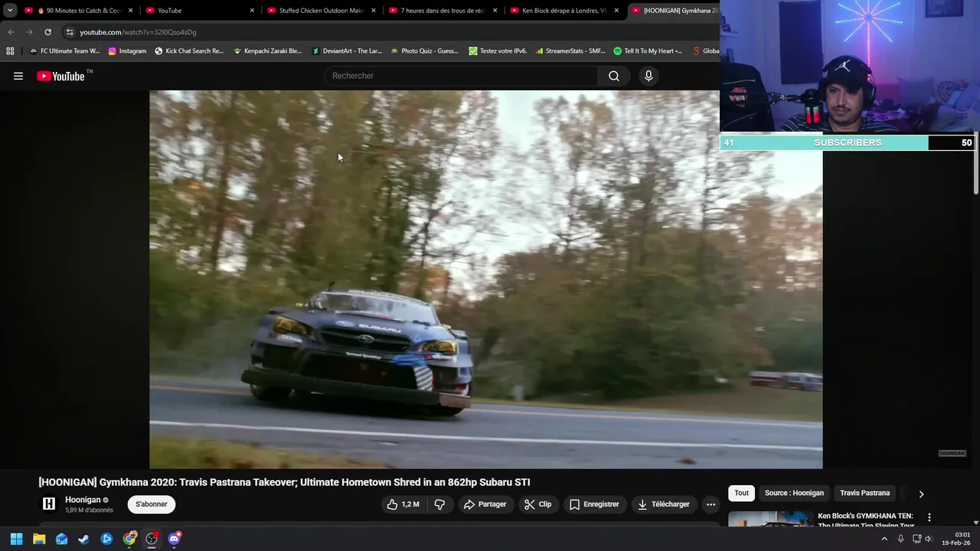
Task: Open the Hoonigan channel avatar
Action: pyautogui.click(x=49, y=504)
